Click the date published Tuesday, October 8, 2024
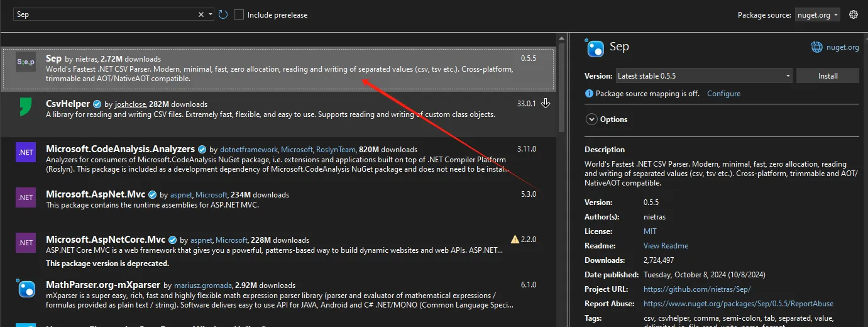This screenshot has height=327, width=868. (x=705, y=275)
